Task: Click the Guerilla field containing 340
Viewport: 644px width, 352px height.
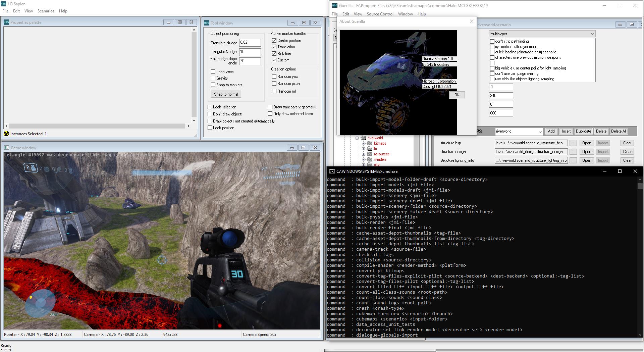Action: (501, 96)
